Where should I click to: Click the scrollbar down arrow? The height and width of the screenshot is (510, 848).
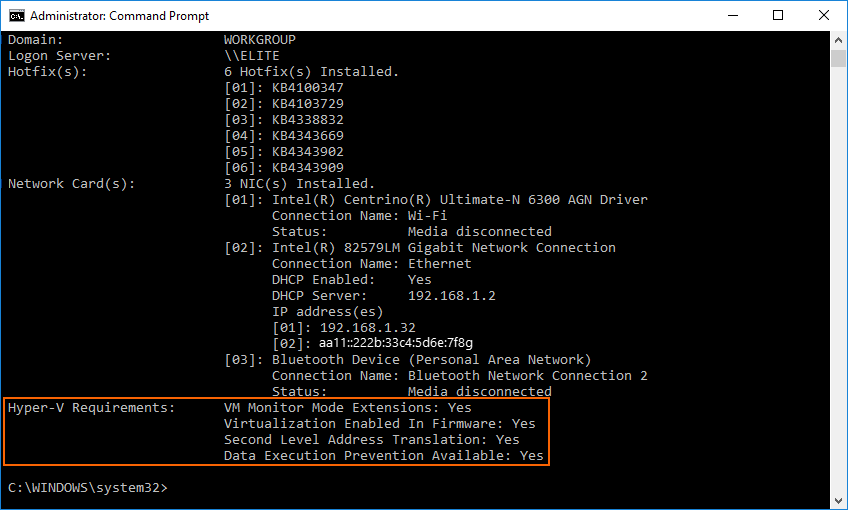click(x=838, y=502)
